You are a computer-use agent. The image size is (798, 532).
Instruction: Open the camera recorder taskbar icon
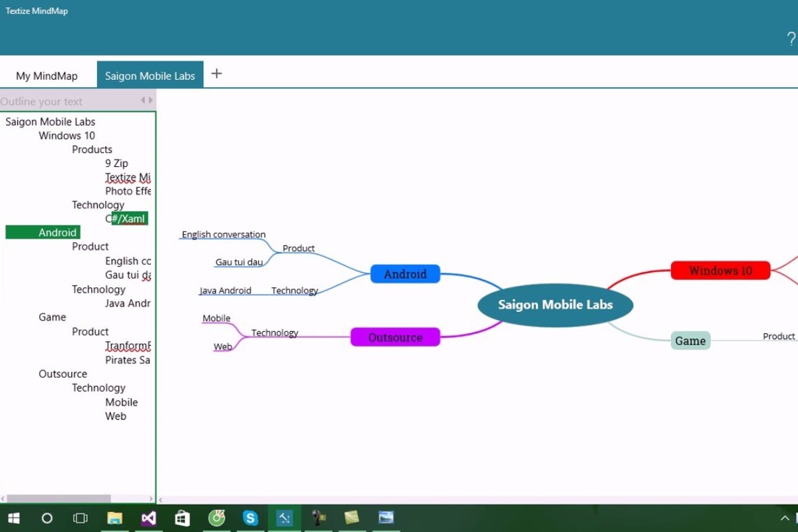coord(319,518)
